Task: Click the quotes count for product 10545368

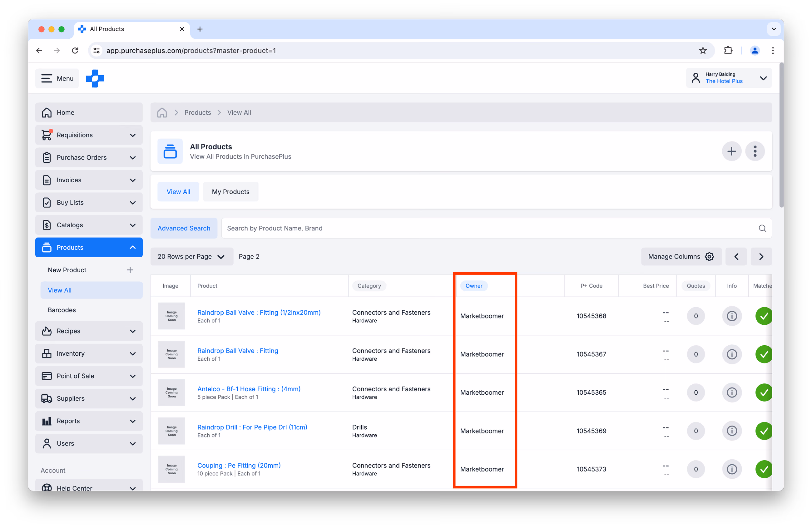Action: 696,316
